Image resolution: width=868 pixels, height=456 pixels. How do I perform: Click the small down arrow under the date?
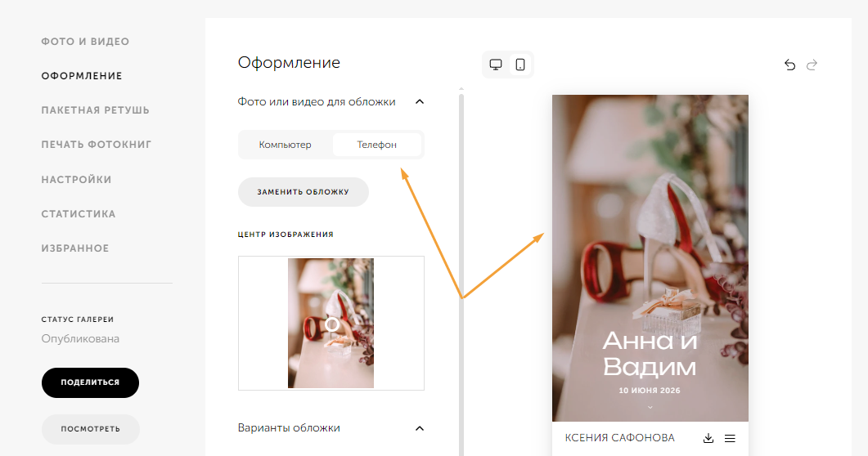tap(650, 407)
